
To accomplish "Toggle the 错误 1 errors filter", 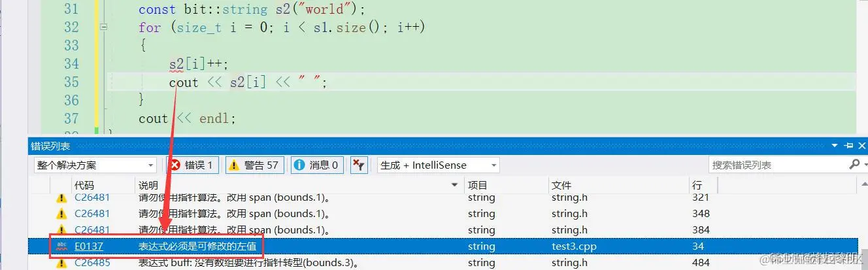I will coord(193,165).
